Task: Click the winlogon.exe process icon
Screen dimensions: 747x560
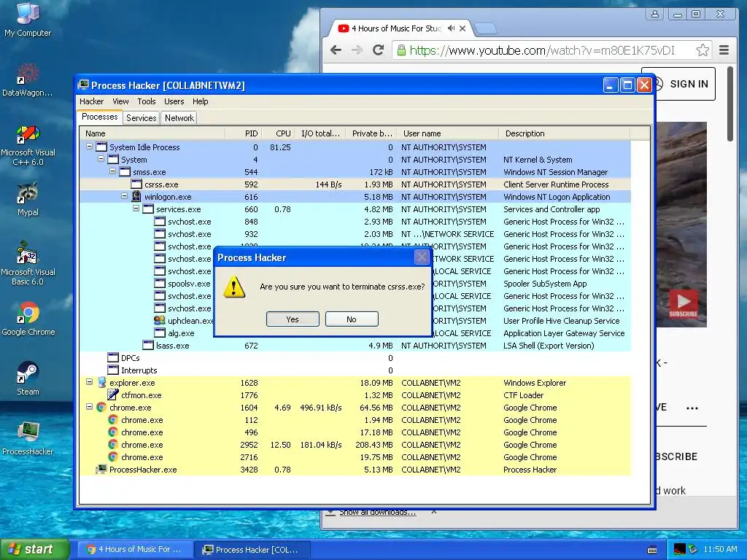Action: [x=136, y=196]
